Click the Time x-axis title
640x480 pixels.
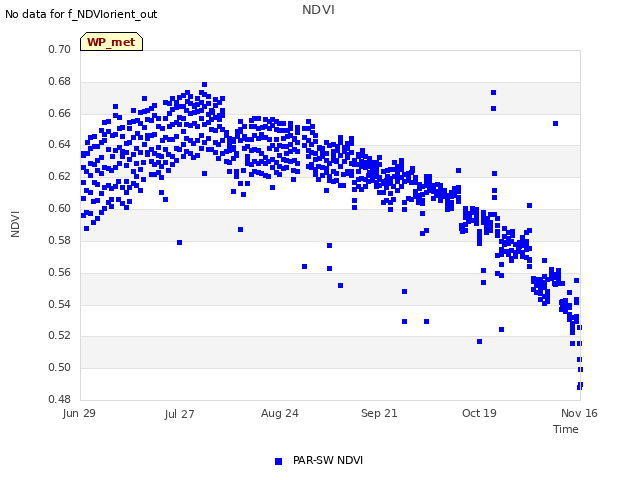tap(566, 429)
